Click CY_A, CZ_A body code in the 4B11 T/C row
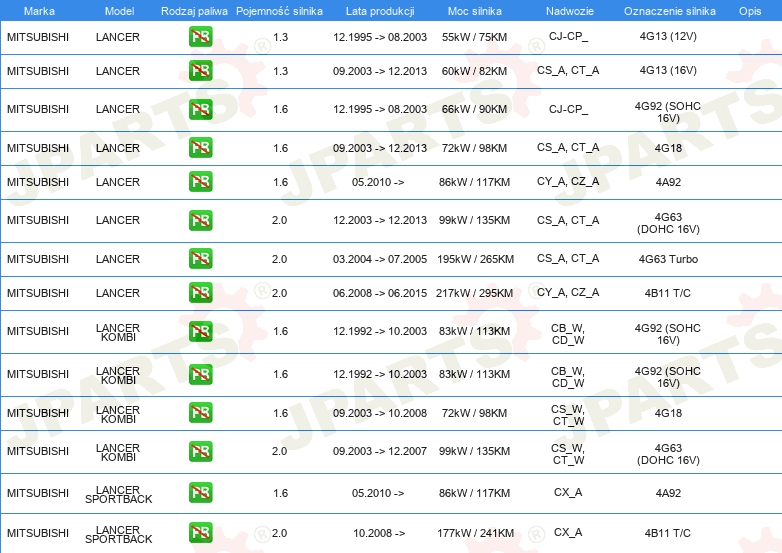 point(568,293)
